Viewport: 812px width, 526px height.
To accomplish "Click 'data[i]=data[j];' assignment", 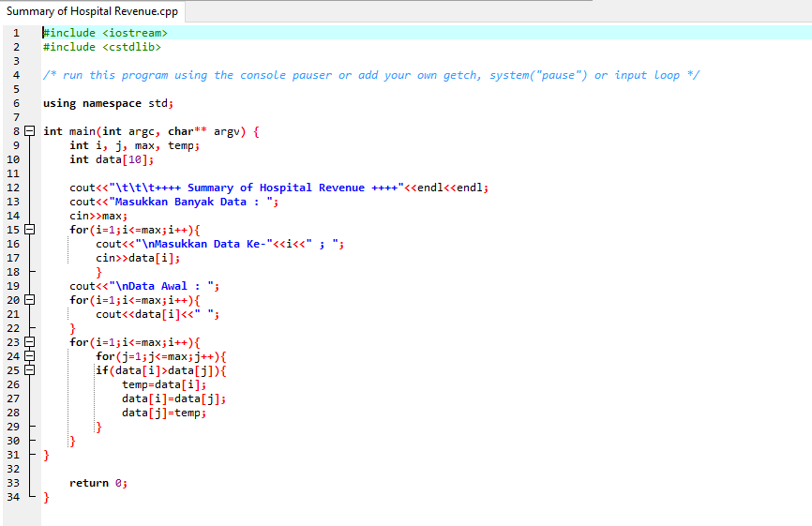I will point(174,398).
